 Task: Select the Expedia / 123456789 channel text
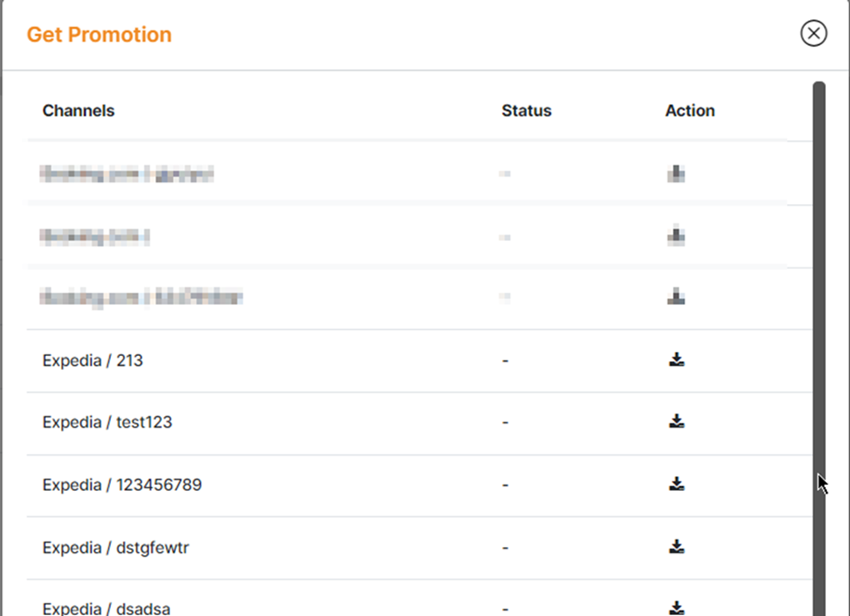pyautogui.click(x=122, y=485)
